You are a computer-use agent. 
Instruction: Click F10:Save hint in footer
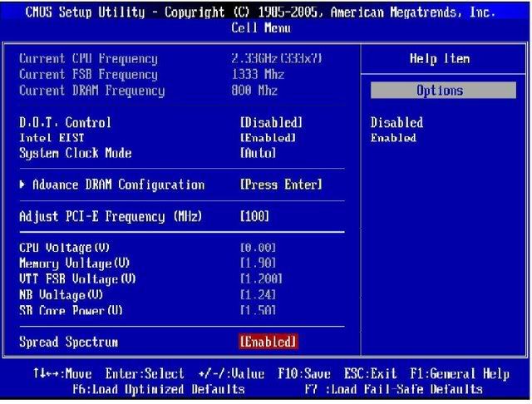point(304,374)
